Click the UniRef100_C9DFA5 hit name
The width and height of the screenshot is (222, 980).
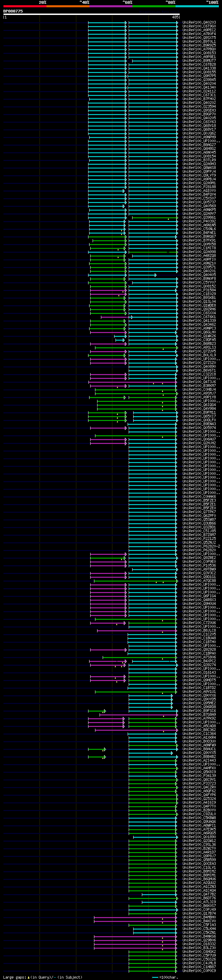click(x=199, y=340)
